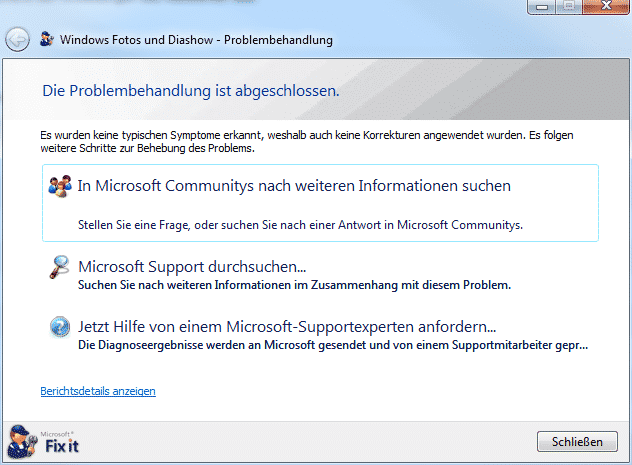Click the Schließen button
The height and width of the screenshot is (465, 632).
(x=577, y=442)
